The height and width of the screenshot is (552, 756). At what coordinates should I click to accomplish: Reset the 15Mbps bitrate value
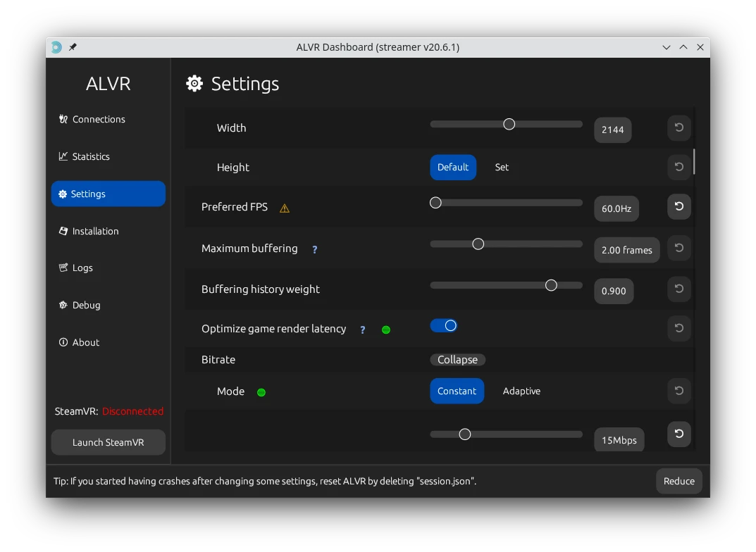click(678, 434)
